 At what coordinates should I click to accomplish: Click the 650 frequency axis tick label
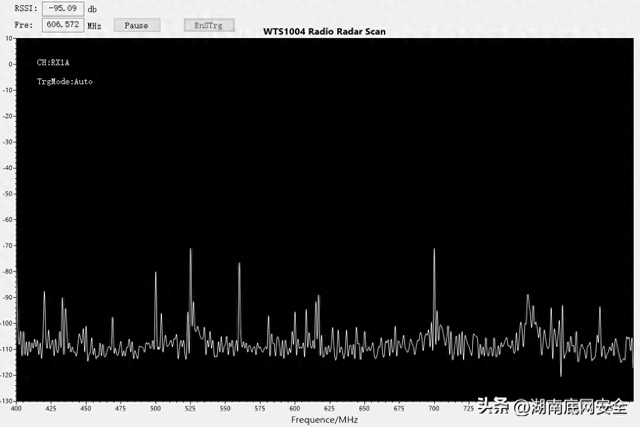(x=364, y=408)
